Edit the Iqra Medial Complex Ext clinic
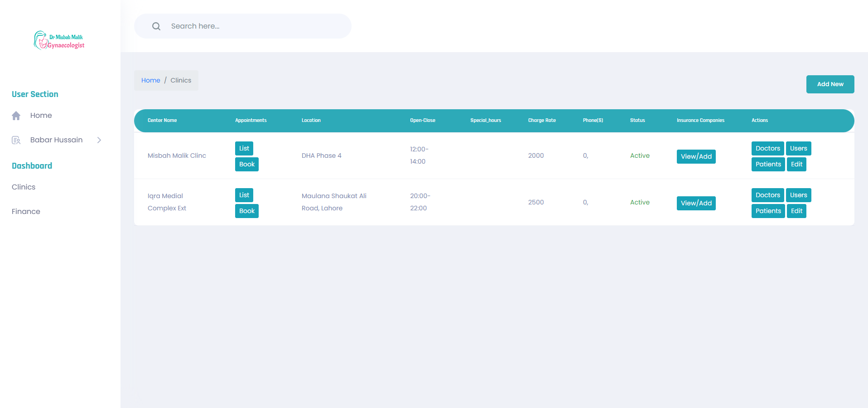Screen dimensions: 868x408 (796, 211)
